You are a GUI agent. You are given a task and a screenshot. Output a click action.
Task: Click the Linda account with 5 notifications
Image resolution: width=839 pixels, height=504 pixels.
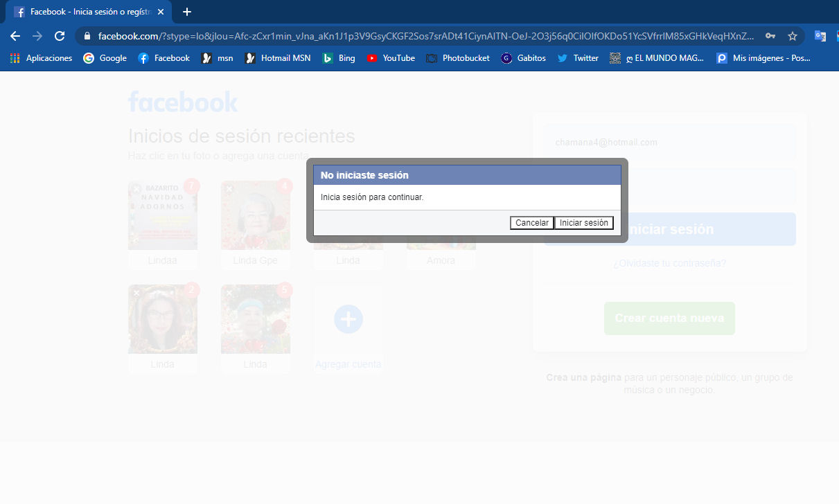tap(256, 319)
